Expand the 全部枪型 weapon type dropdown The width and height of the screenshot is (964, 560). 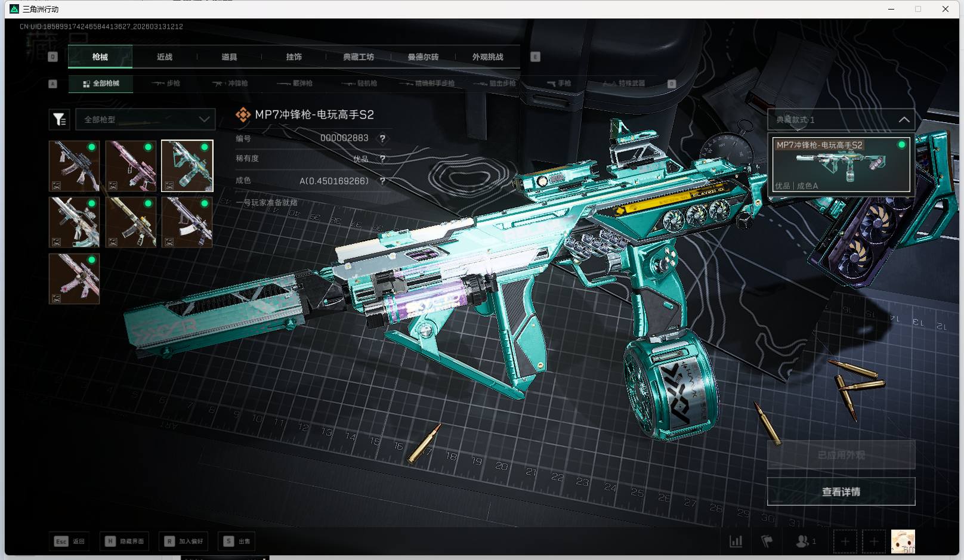pos(146,119)
